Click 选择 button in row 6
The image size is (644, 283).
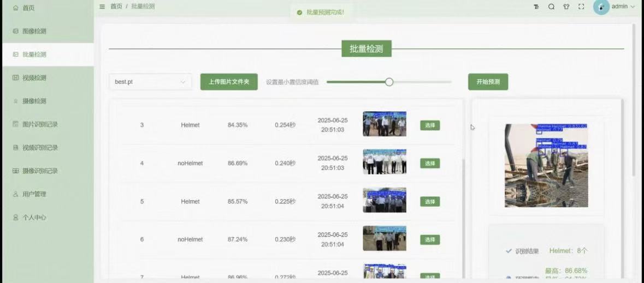[x=430, y=239]
